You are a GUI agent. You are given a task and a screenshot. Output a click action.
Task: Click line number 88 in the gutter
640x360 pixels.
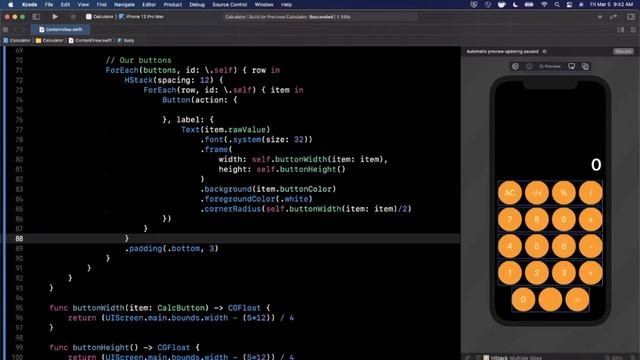(x=19, y=238)
